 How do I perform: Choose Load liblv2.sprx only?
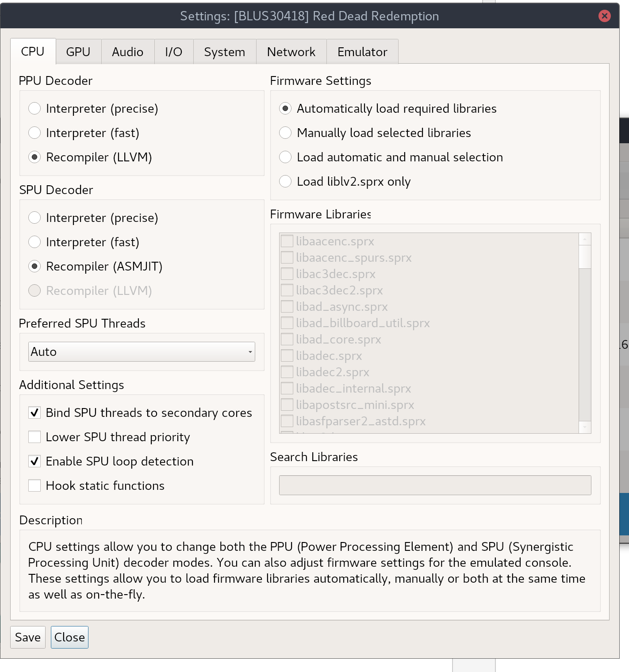coord(345,181)
